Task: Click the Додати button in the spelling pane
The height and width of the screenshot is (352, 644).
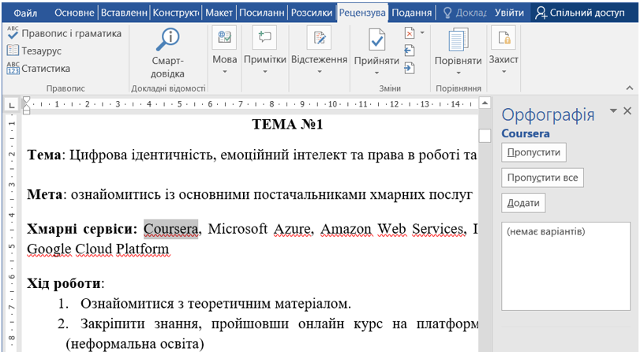Action: point(523,203)
